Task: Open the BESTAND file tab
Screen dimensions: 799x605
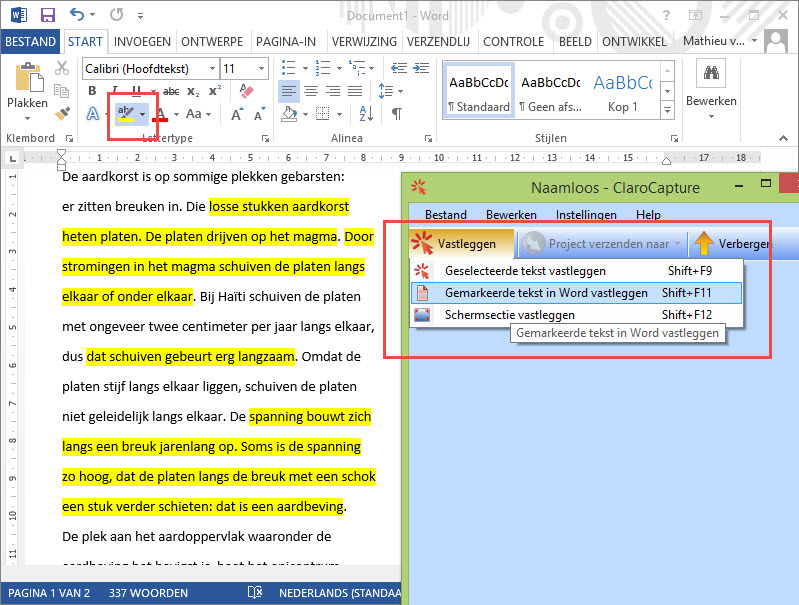Action: point(30,42)
